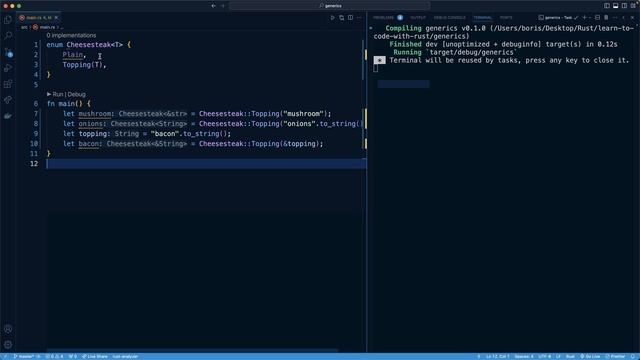
Task: Switch to the Output tab
Action: pos(418,18)
